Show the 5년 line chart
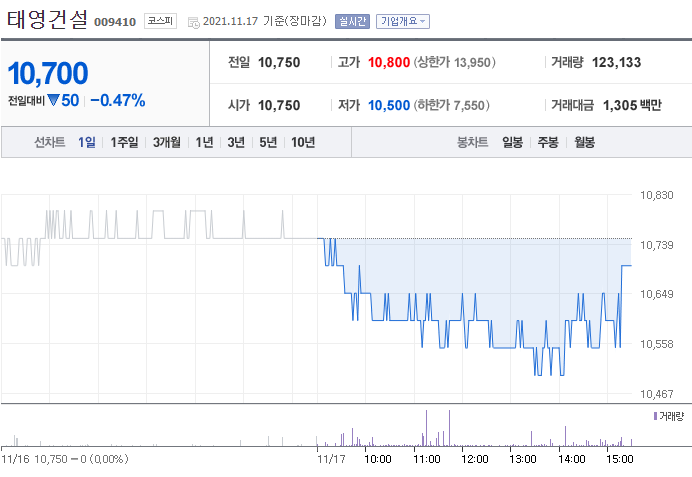This screenshot has height=477, width=692. pyautogui.click(x=268, y=142)
